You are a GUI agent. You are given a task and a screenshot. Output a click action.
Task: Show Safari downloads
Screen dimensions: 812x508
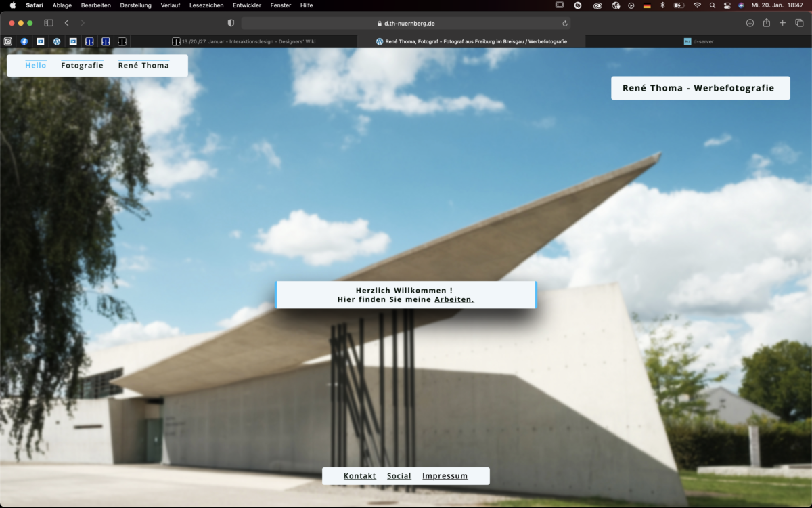tap(750, 23)
